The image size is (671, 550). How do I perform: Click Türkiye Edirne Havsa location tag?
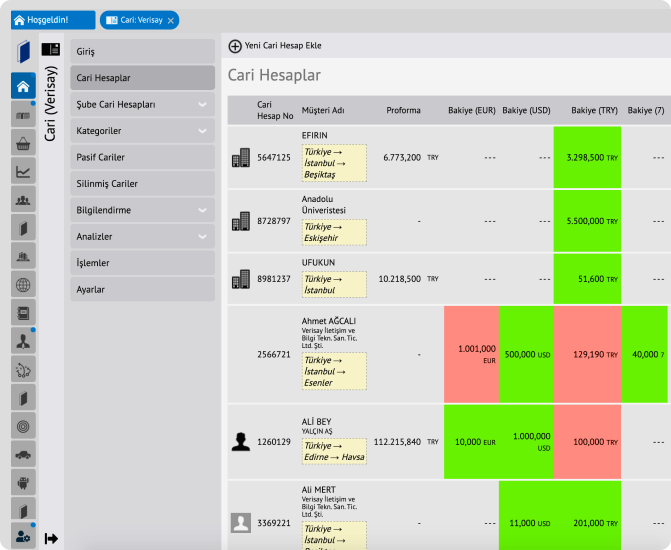point(334,451)
